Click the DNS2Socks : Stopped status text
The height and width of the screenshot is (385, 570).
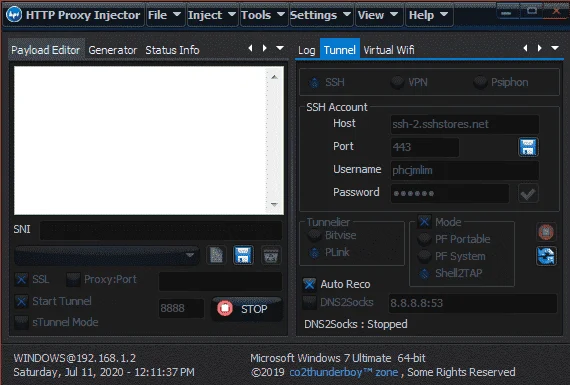(x=356, y=324)
